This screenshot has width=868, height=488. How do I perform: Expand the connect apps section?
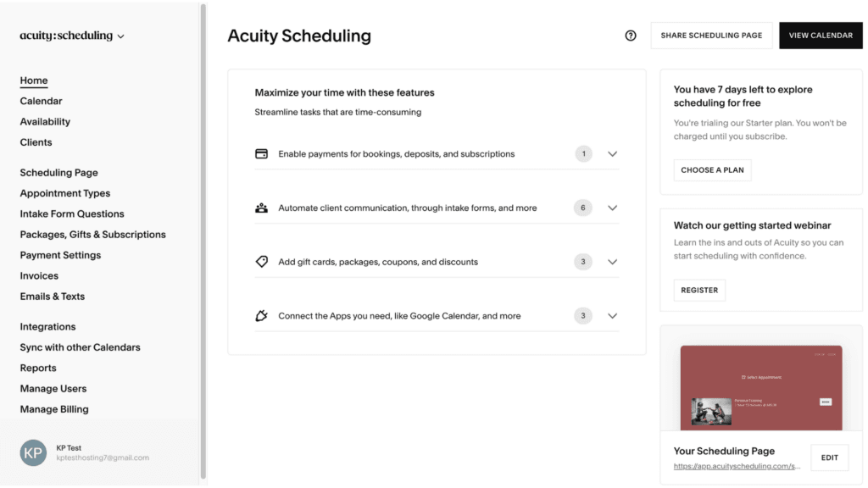[x=612, y=315]
